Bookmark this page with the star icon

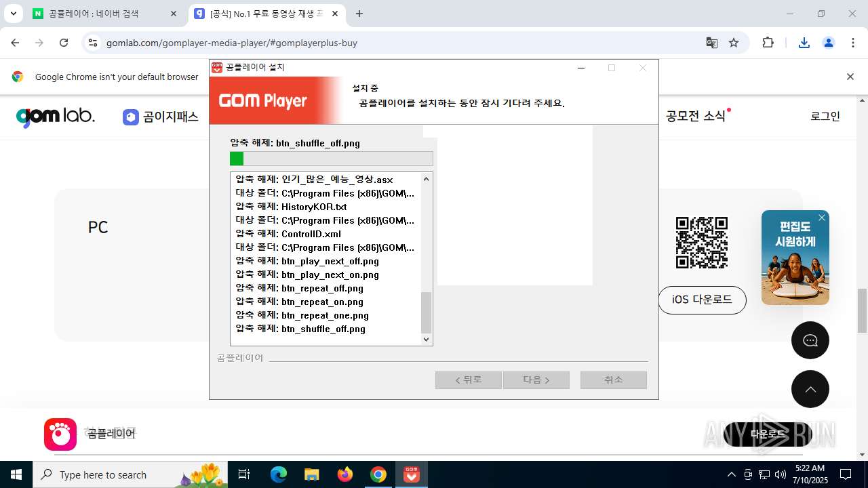pos(734,43)
